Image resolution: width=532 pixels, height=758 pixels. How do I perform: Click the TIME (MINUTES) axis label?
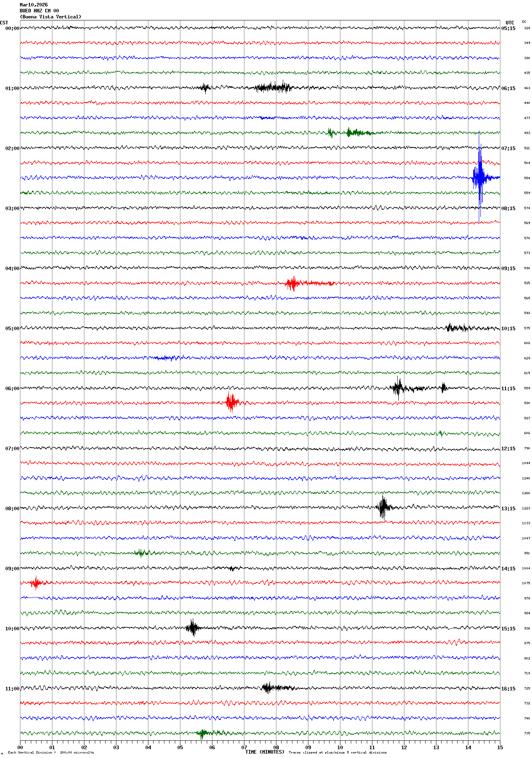tap(264, 752)
